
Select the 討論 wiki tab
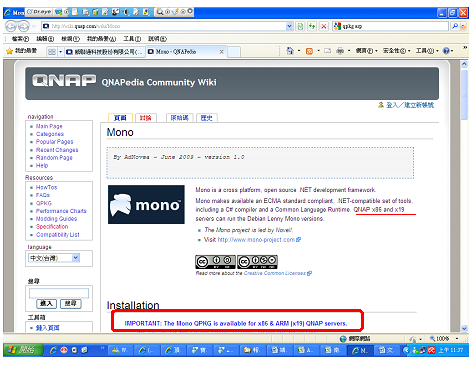tap(145, 118)
